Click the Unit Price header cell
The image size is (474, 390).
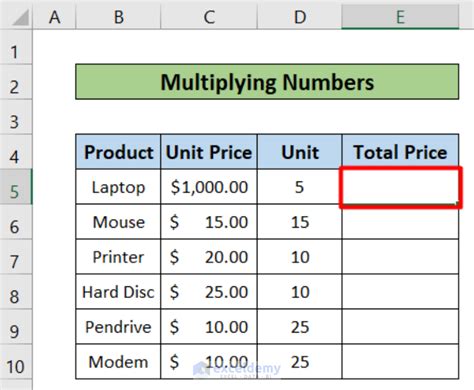[209, 152]
